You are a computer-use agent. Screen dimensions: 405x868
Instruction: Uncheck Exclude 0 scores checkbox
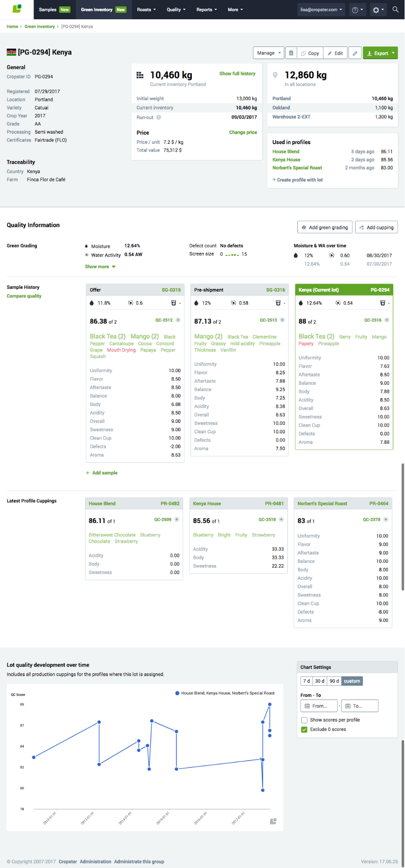[304, 729]
